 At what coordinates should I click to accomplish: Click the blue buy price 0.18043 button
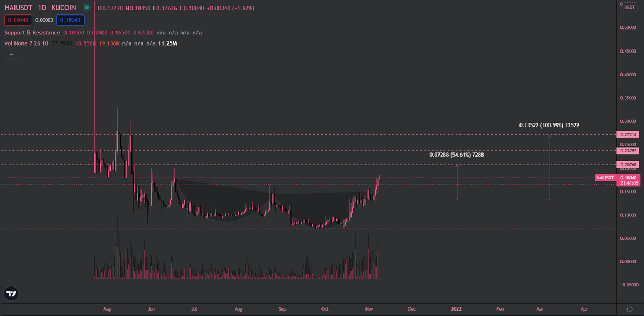pyautogui.click(x=70, y=20)
